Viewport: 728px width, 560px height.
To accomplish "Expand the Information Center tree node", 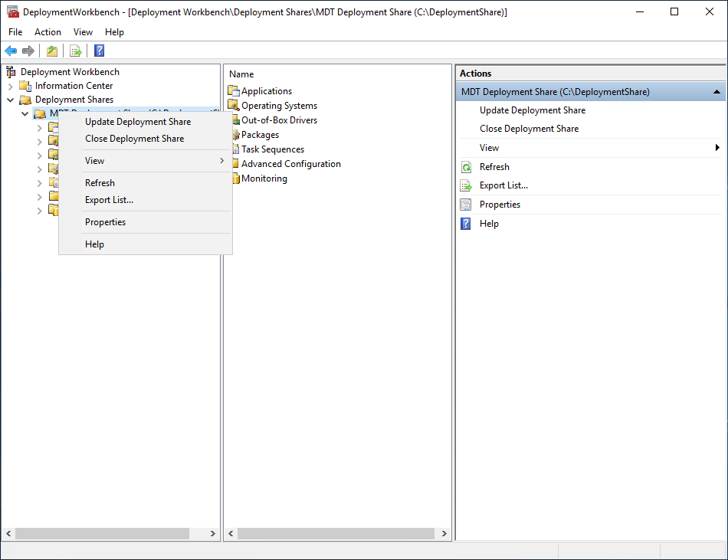I will (x=11, y=86).
